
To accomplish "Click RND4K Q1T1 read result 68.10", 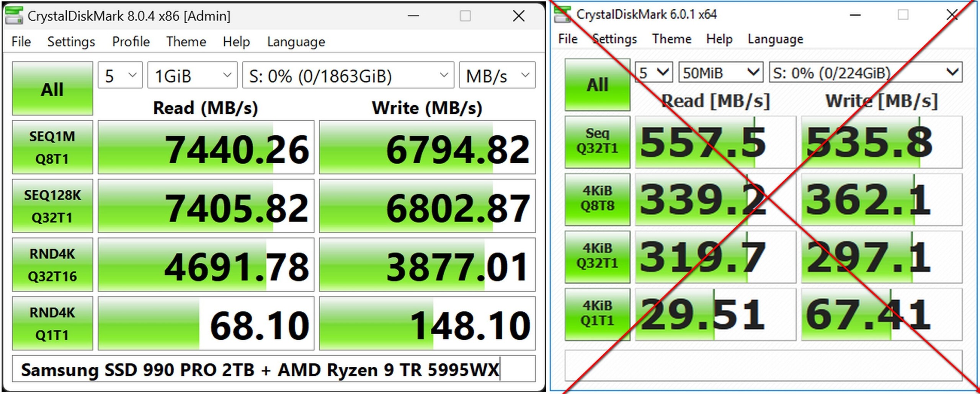I will point(206,323).
